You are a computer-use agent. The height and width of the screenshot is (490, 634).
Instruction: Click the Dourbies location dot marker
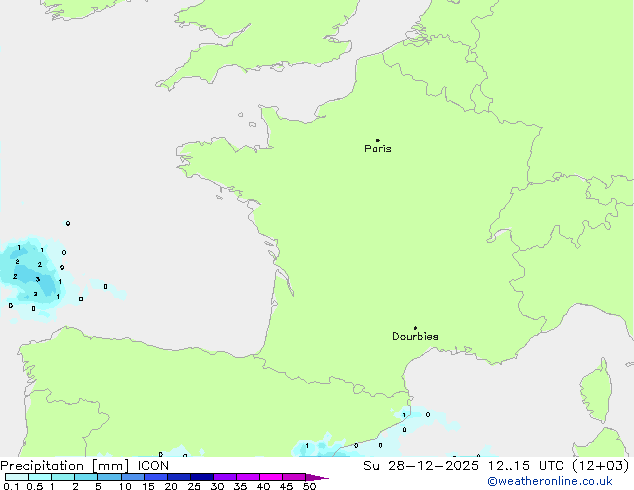click(x=415, y=328)
